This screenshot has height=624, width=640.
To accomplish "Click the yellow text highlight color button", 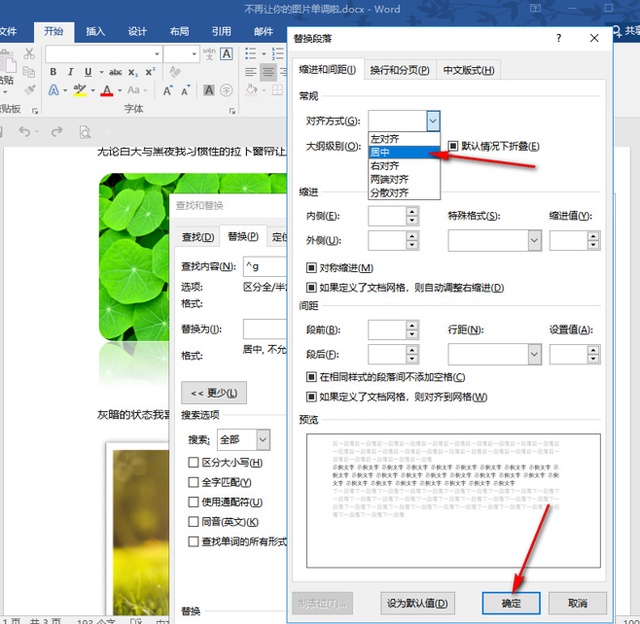I will pyautogui.click(x=80, y=90).
